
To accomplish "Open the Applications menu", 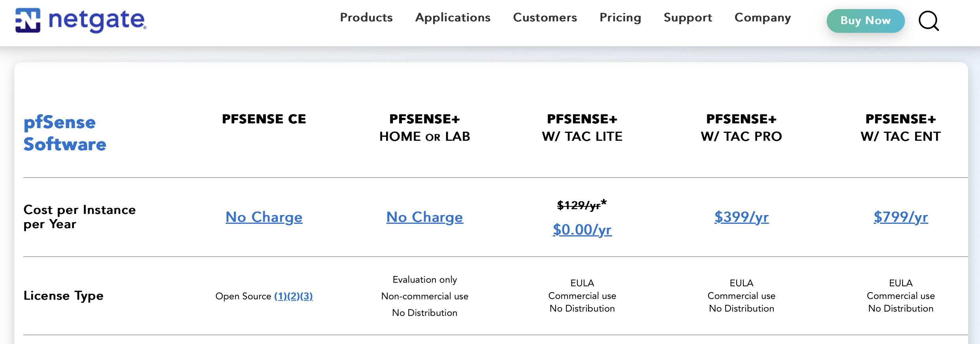I will pos(453,18).
